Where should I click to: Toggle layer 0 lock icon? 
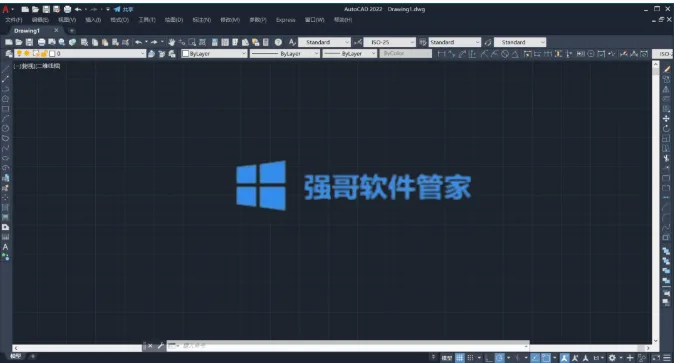[43, 54]
